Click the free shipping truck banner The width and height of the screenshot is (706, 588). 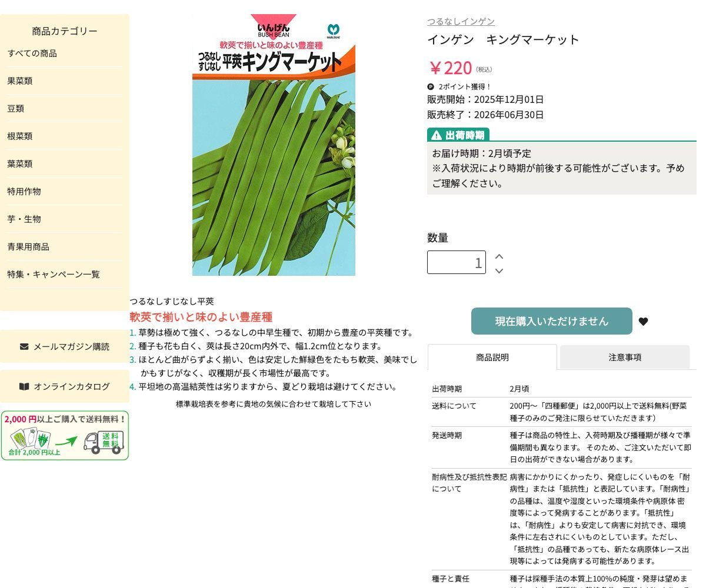65,436
